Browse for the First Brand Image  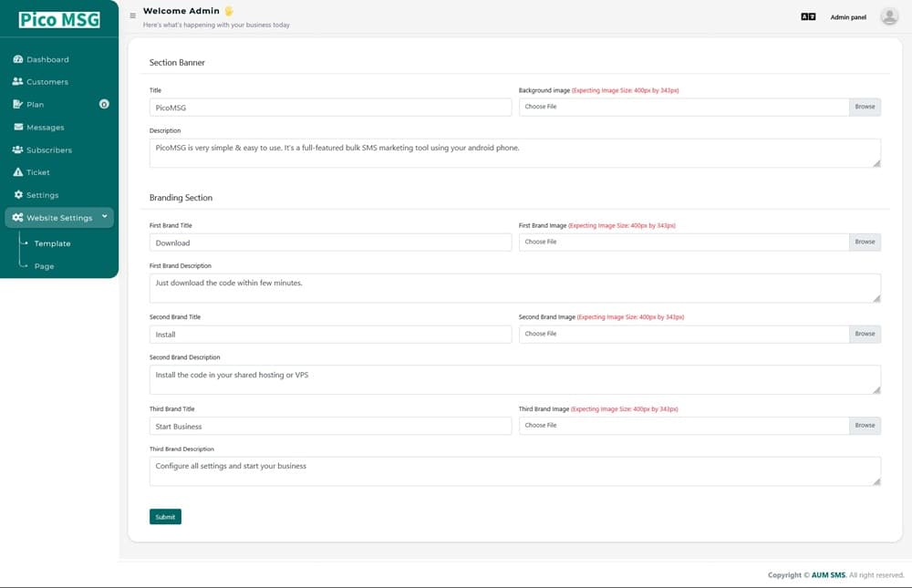click(x=865, y=242)
